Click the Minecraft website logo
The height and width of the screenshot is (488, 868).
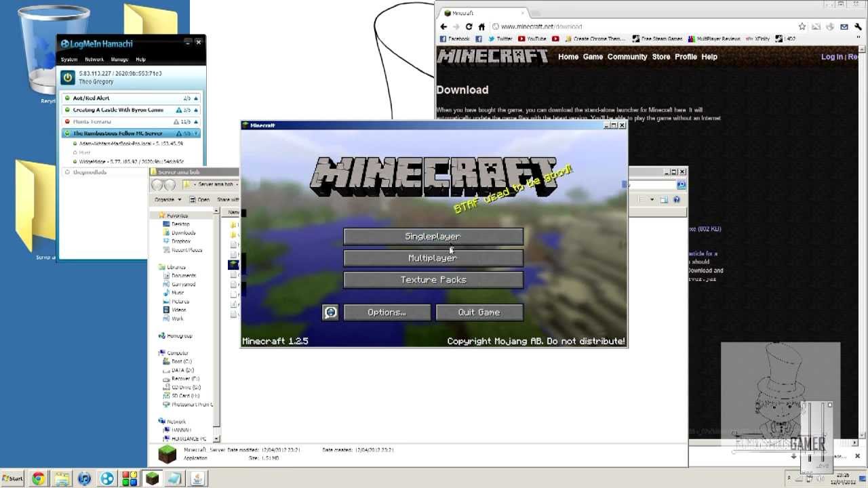pyautogui.click(x=492, y=56)
